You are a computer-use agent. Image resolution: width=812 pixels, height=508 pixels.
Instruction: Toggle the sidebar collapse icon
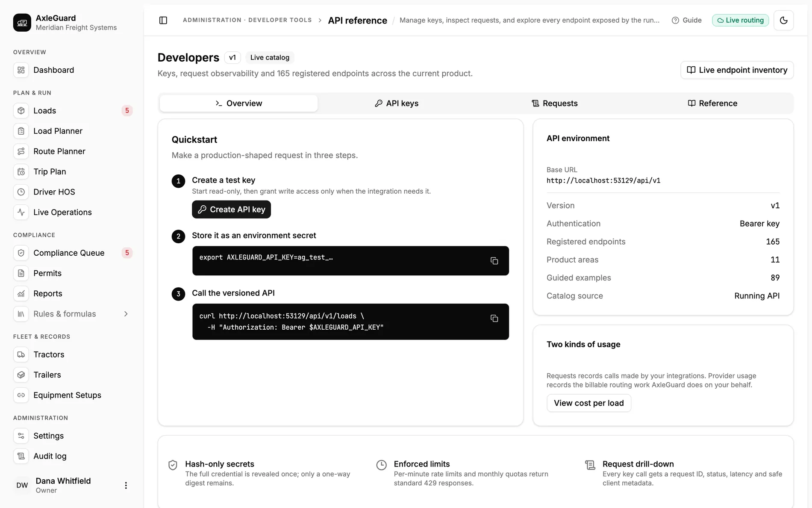[x=163, y=20]
